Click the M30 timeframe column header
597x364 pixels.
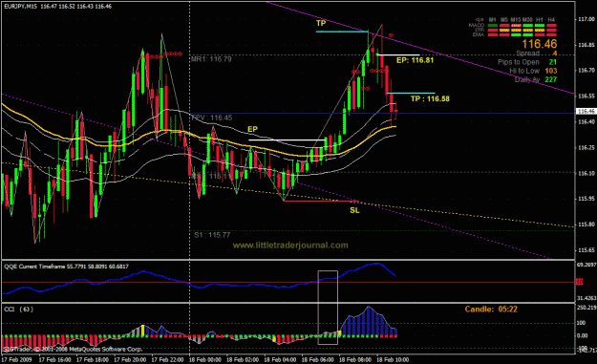[527, 20]
